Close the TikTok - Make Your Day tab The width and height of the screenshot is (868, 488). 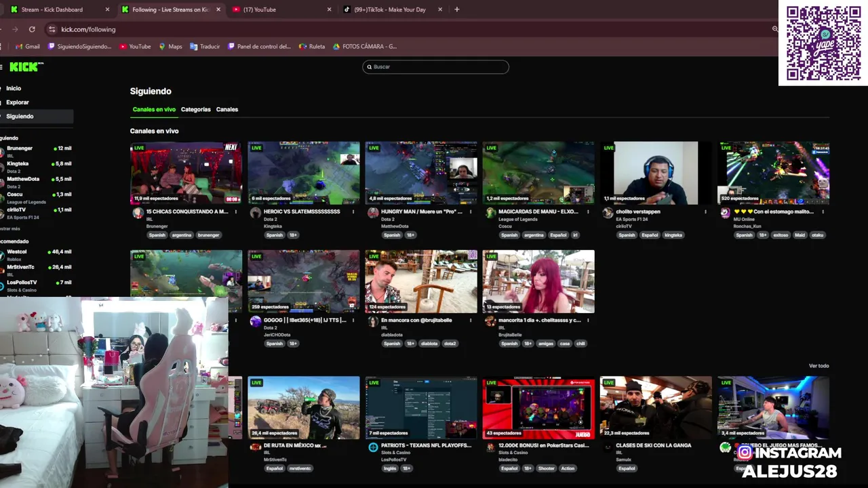pyautogui.click(x=440, y=9)
